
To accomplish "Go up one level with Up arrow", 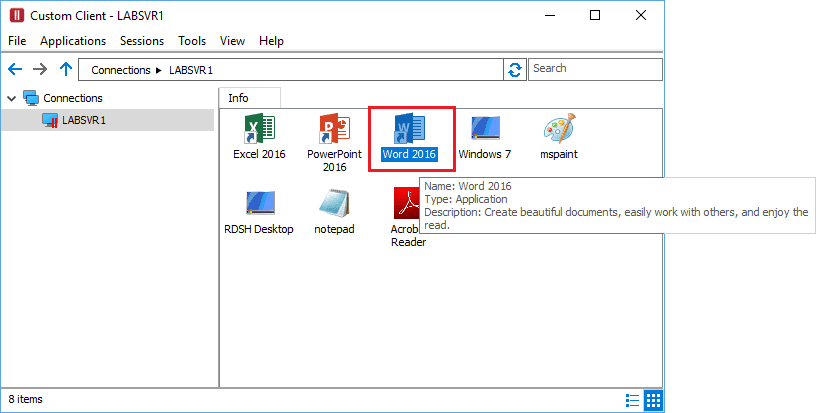I will [66, 69].
